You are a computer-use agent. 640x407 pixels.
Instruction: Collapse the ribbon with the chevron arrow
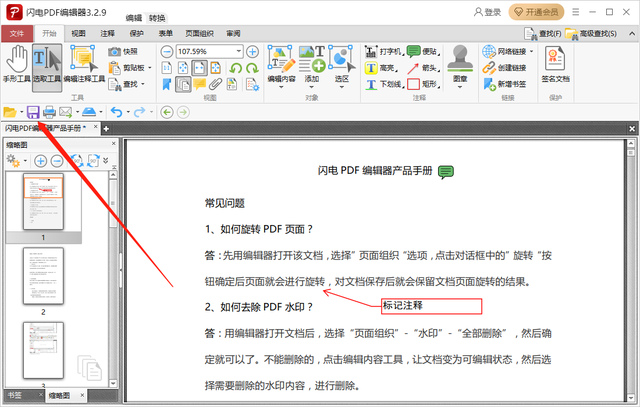click(632, 34)
